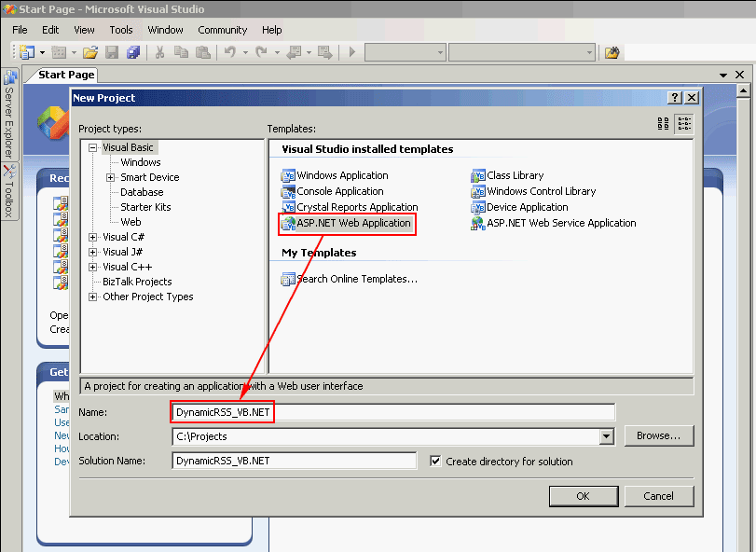Click the project Name input field
The height and width of the screenshot is (552, 756).
tap(393, 412)
